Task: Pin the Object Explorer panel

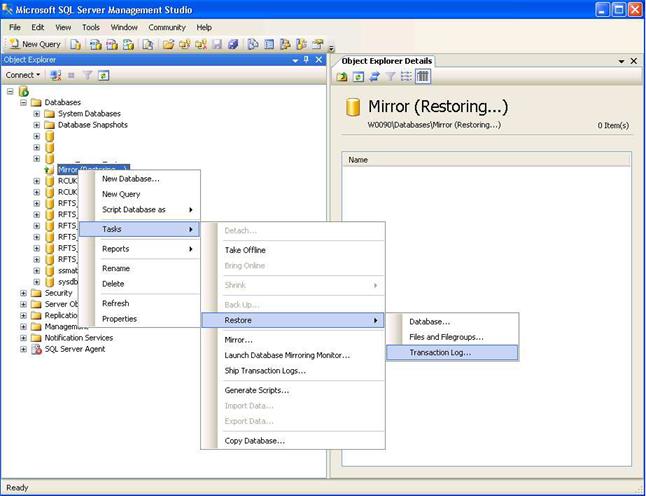Action: click(307, 60)
